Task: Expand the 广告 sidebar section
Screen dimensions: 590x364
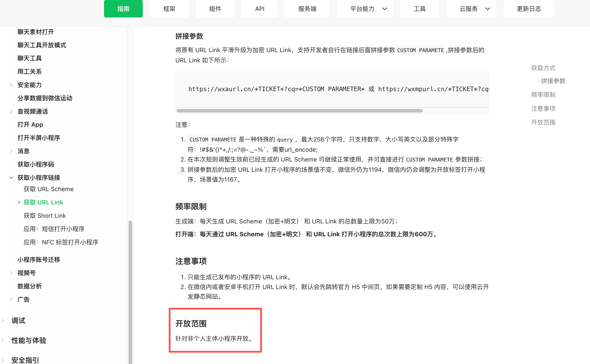Action: click(11, 299)
